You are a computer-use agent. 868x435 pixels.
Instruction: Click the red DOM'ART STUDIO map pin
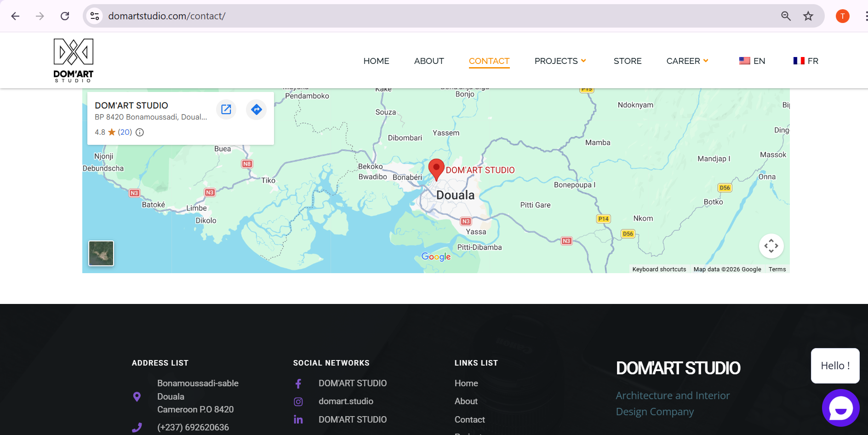pos(436,168)
